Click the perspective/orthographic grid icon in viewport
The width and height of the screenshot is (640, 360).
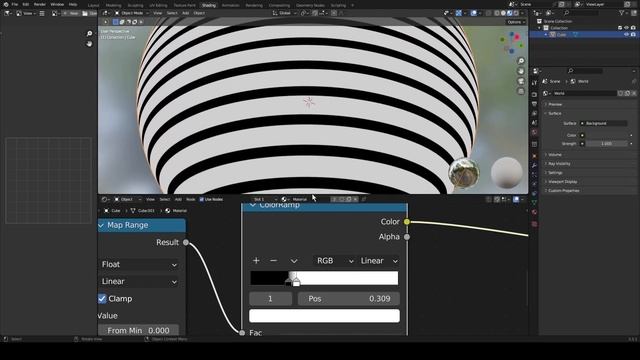521,91
